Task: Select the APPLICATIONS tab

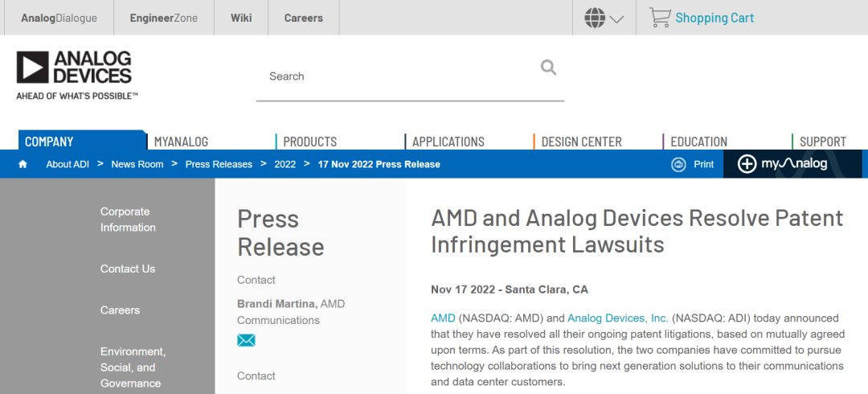Action: (448, 142)
